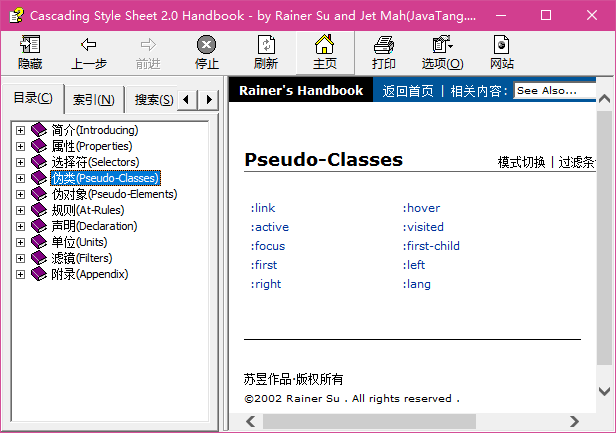Click the book icon for 规则(At-Rules)
Image resolution: width=616 pixels, height=433 pixels.
39,210
